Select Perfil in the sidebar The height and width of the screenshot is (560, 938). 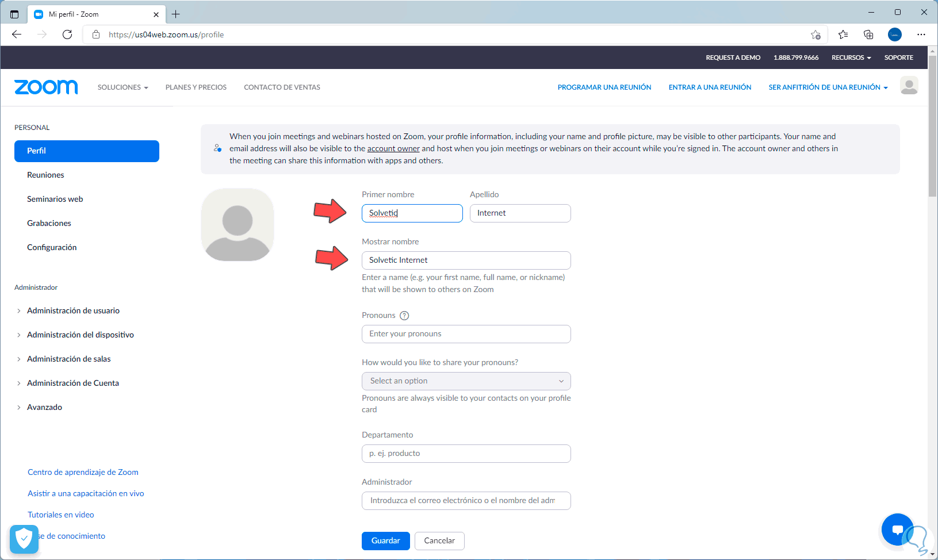(87, 151)
